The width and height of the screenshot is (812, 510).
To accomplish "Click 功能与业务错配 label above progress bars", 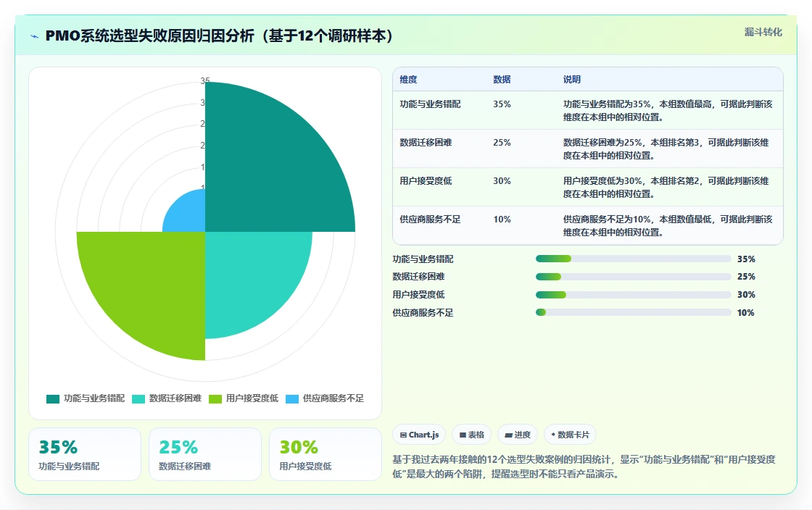I will (x=423, y=259).
